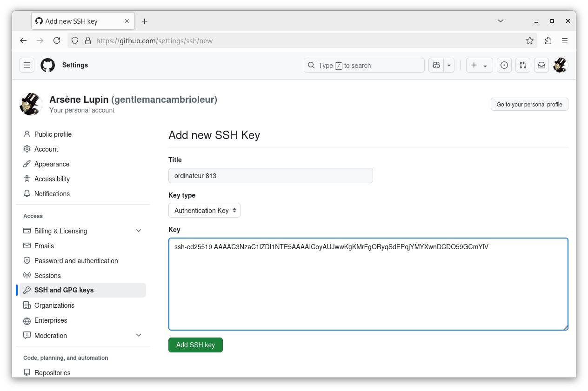Expand the Moderation section

tap(139, 335)
